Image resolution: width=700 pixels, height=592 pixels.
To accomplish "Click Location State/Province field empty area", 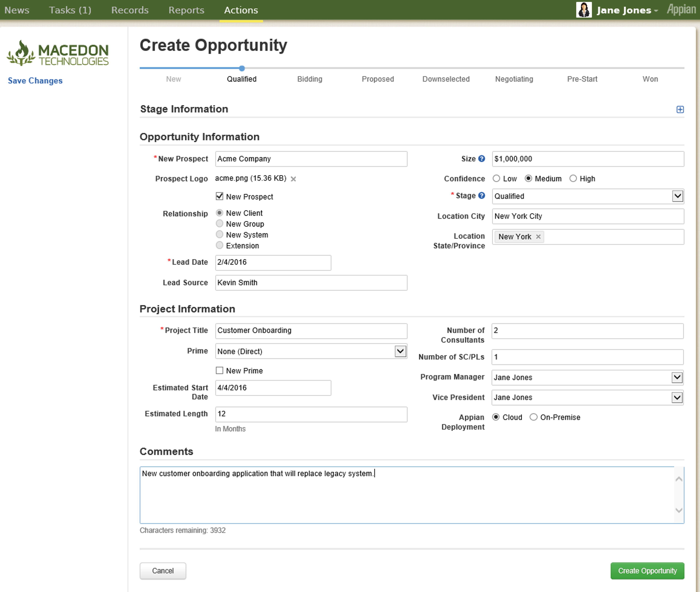I will (x=614, y=237).
